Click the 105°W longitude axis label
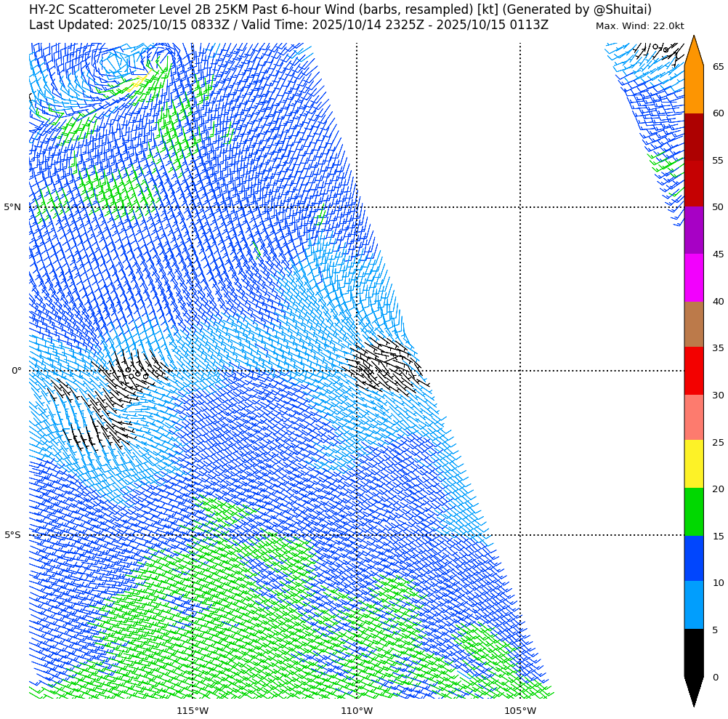The image size is (728, 719). point(520,710)
